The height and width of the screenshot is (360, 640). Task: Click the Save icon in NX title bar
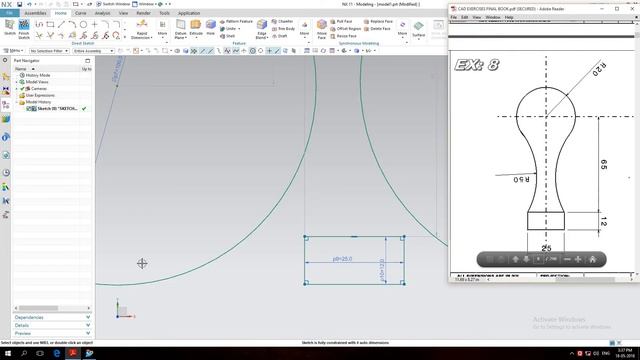point(19,4)
